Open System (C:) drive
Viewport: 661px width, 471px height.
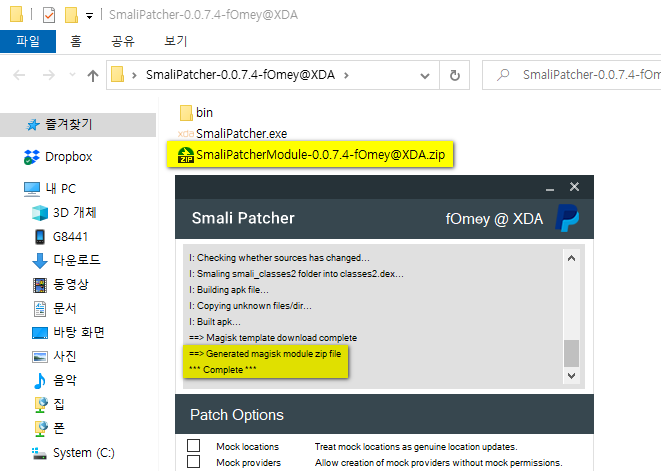(73, 453)
